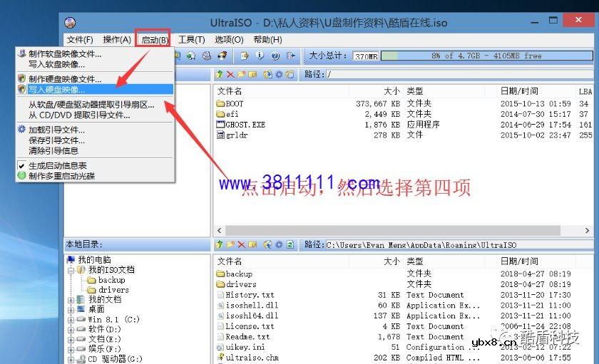Open the 选项(O) menu

[229, 40]
